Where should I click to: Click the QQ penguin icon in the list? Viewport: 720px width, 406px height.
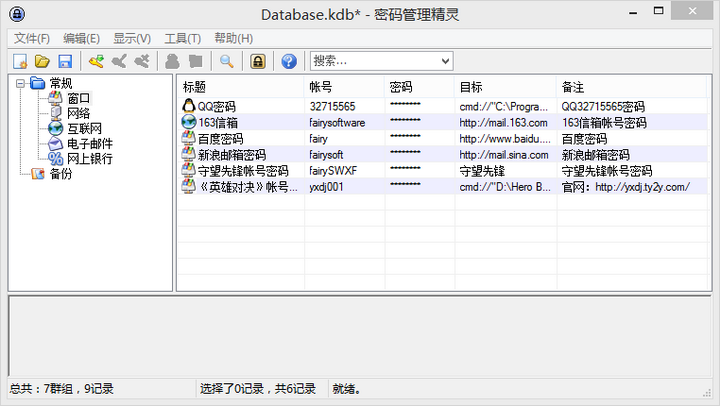[x=188, y=106]
